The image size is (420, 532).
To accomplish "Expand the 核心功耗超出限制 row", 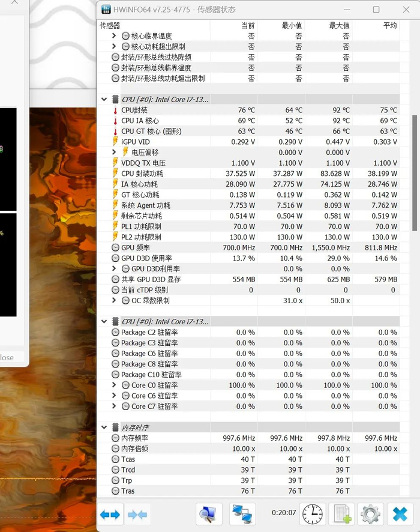I will pos(114,46).
